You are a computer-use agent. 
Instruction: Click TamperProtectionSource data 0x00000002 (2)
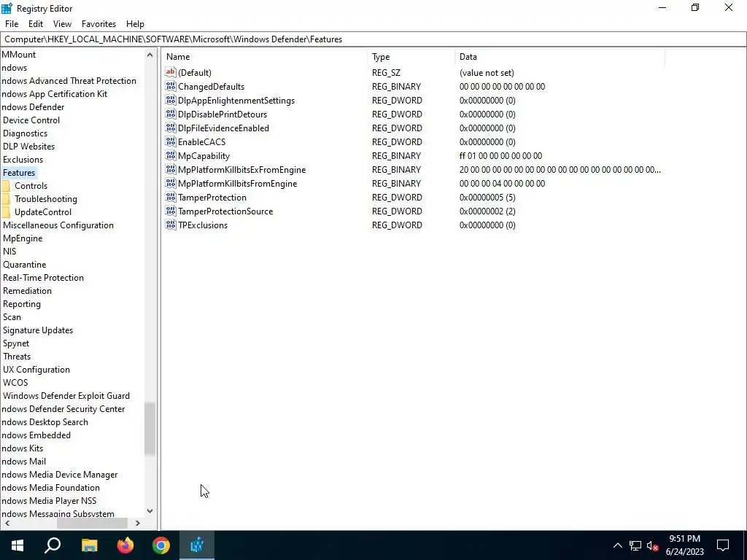pyautogui.click(x=487, y=211)
